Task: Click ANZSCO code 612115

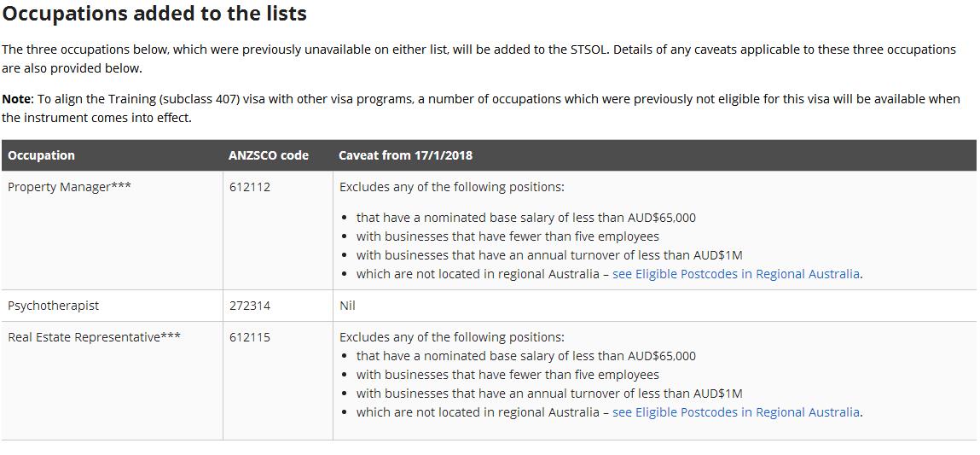Action: [x=249, y=337]
